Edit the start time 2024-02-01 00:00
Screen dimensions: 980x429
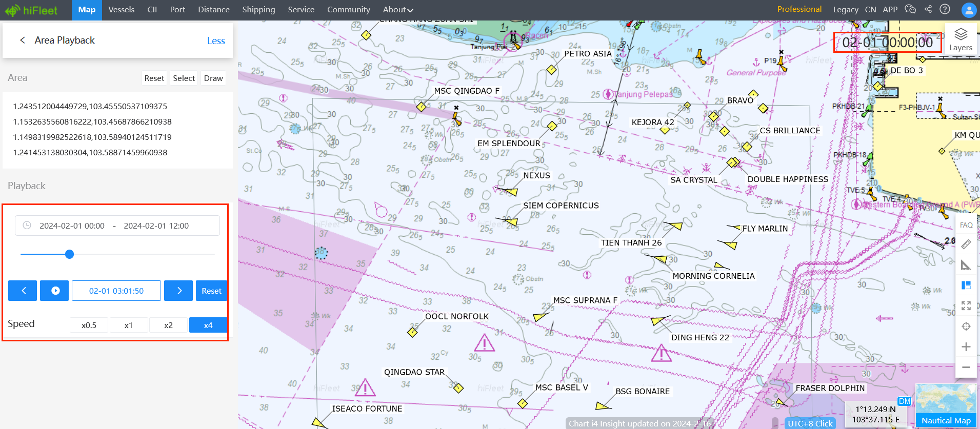72,226
